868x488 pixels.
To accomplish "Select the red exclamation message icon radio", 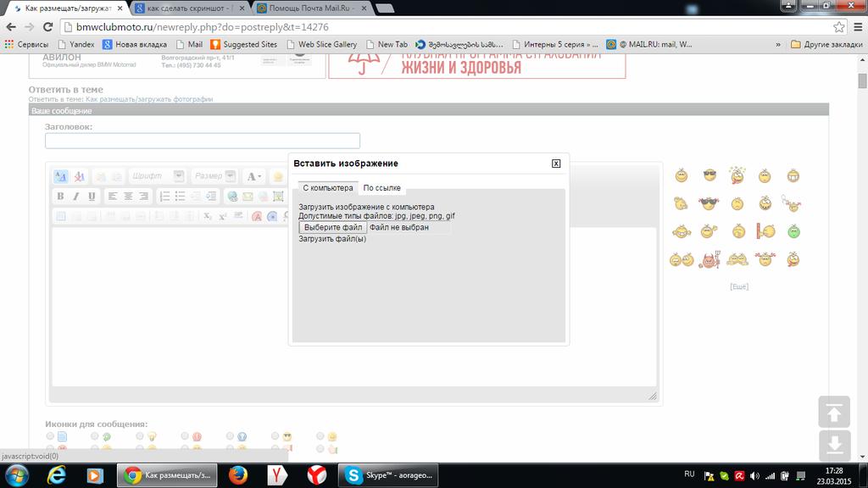I will point(186,437).
